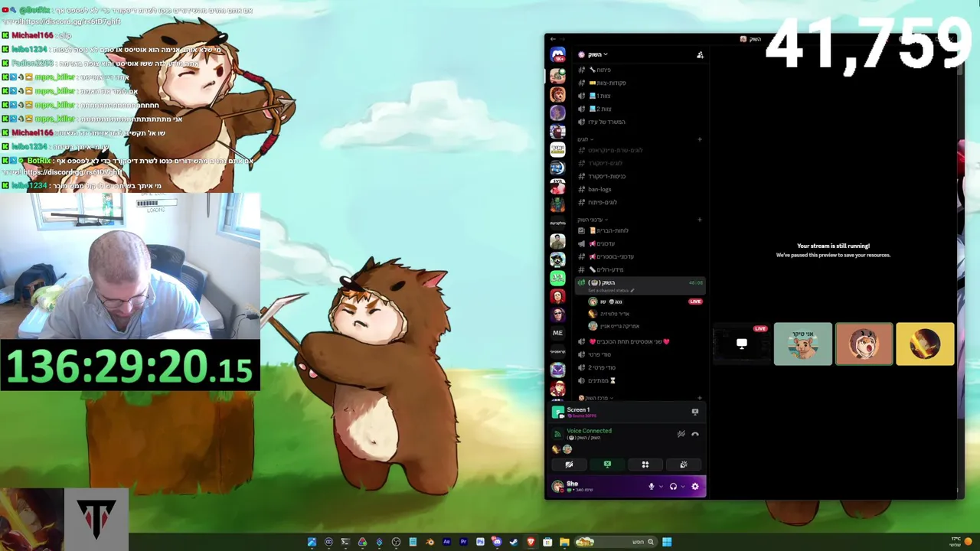Open microphone input options arrow
The height and width of the screenshot is (551, 980).
[x=661, y=486]
